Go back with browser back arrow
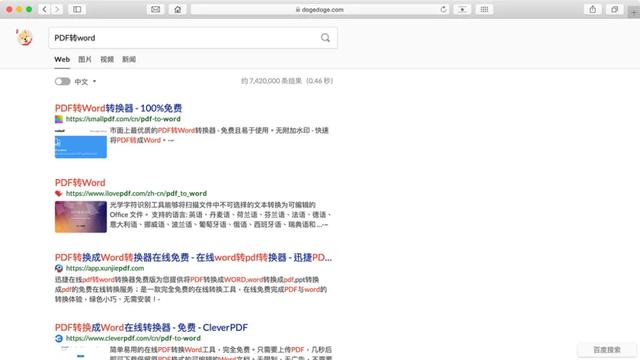This screenshot has width=640, height=360. (x=44, y=9)
